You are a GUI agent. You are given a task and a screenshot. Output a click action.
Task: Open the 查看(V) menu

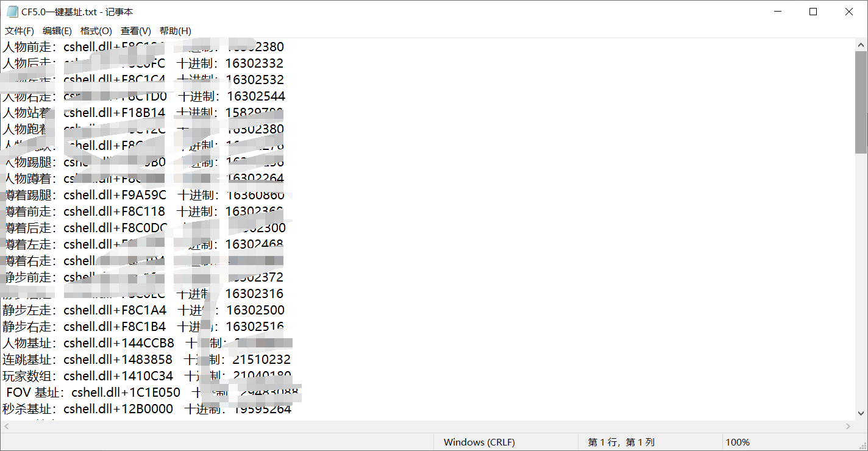click(x=136, y=30)
